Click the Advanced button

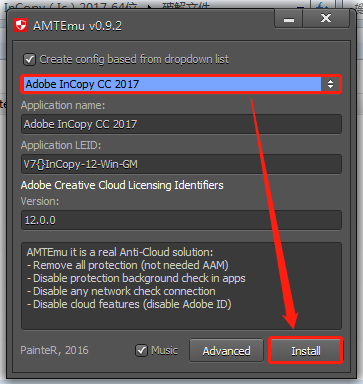(x=226, y=351)
